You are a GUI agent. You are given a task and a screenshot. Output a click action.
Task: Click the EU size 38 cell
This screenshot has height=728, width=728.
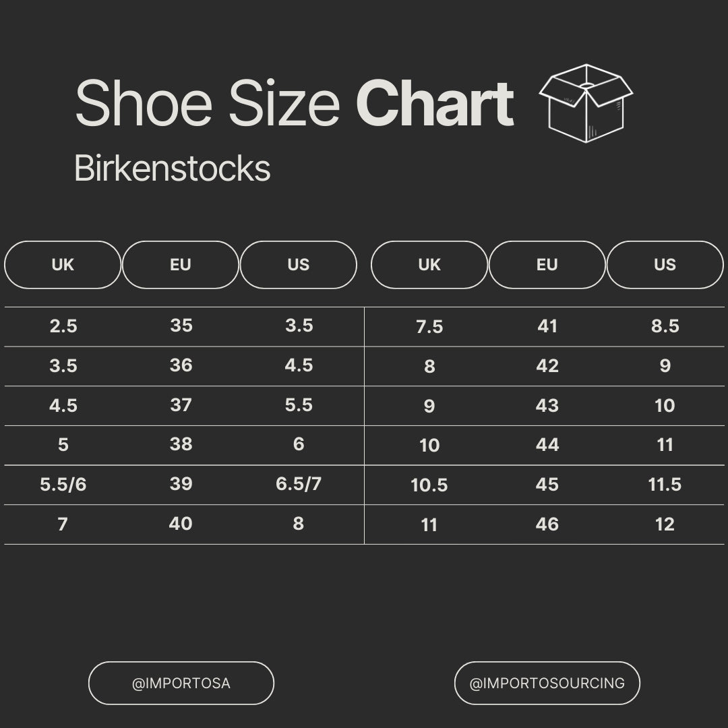[181, 444]
